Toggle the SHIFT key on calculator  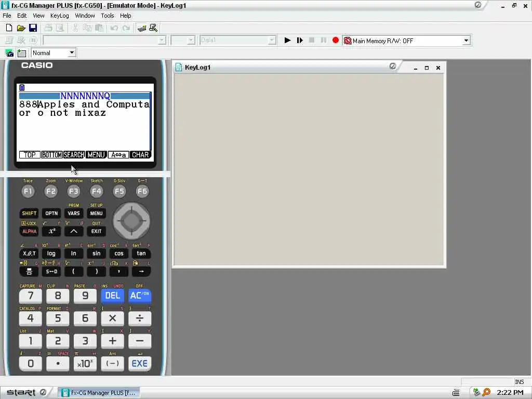click(x=29, y=214)
